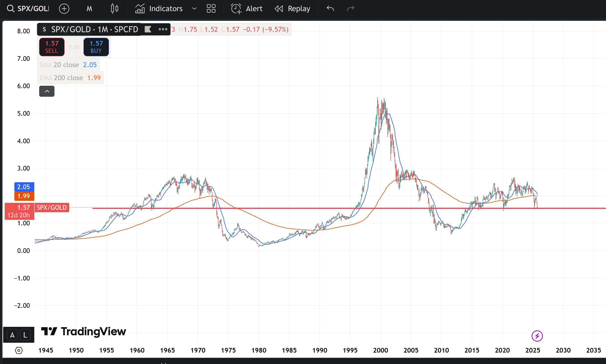This screenshot has width=606, height=364.
Task: Click the undo arrow
Action: 330,9
